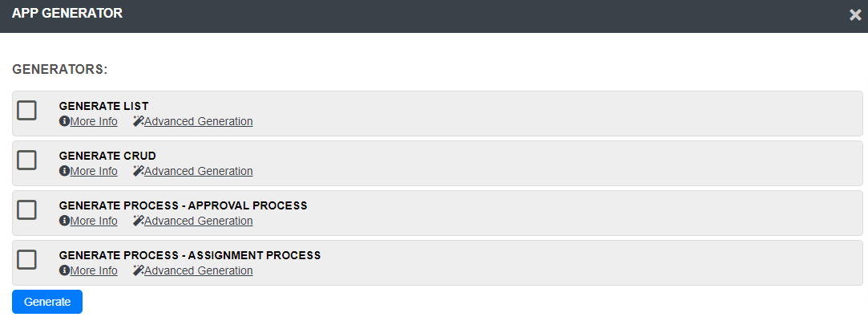The height and width of the screenshot is (317, 868).
Task: Click the magic wand icon under Generate CRUD
Action: tap(139, 171)
